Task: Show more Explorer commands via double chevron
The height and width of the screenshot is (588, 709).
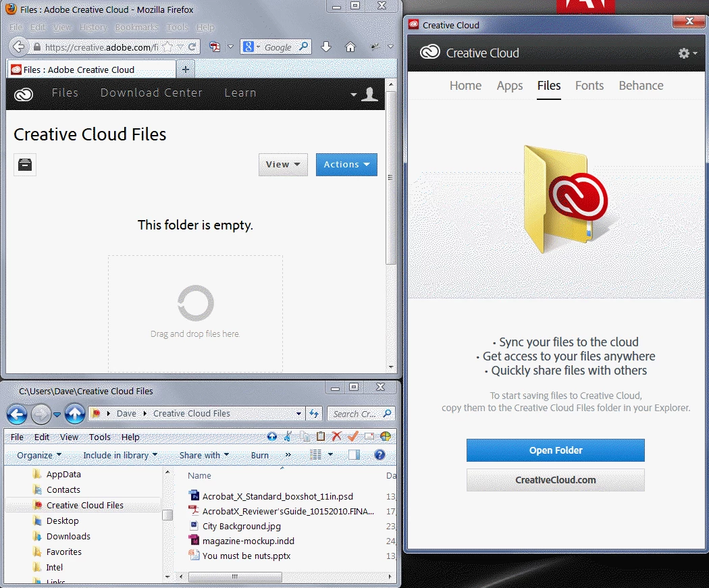Action: coord(288,455)
